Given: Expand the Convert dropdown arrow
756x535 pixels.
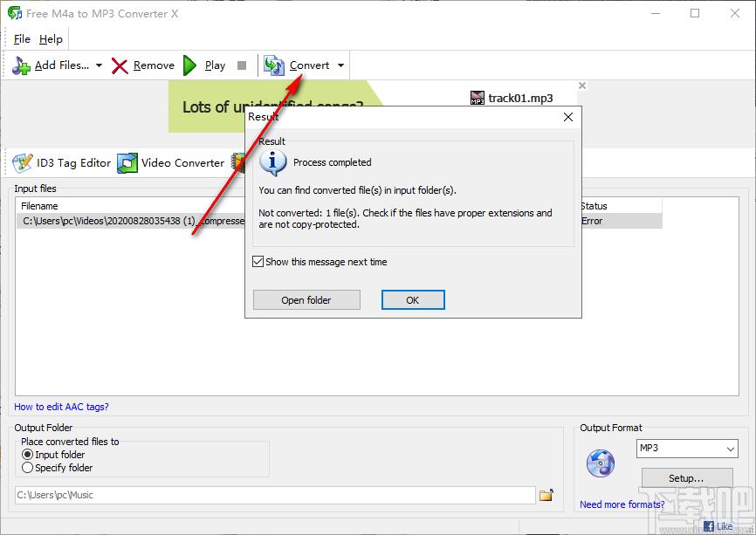Looking at the screenshot, I should (340, 65).
